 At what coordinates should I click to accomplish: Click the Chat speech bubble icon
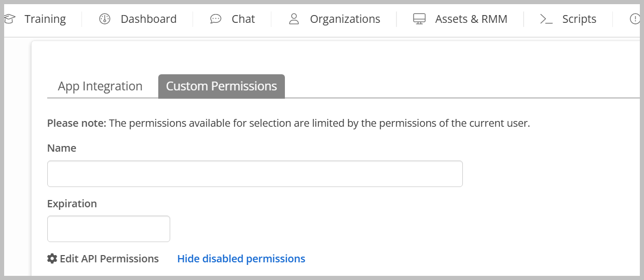click(x=215, y=19)
